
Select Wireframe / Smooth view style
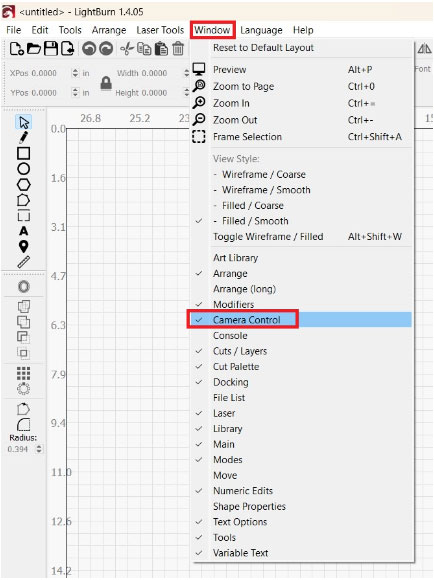point(300,190)
